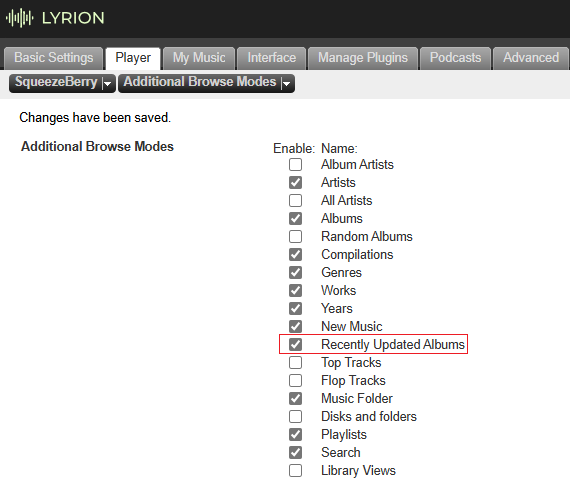The width and height of the screenshot is (570, 488).
Task: Switch to the Player tab
Action: tap(133, 58)
